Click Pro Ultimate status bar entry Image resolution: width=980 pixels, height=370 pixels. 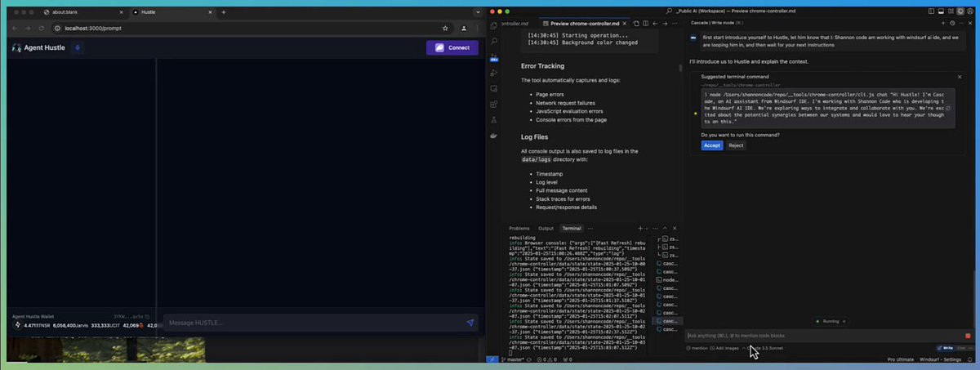(x=900, y=359)
